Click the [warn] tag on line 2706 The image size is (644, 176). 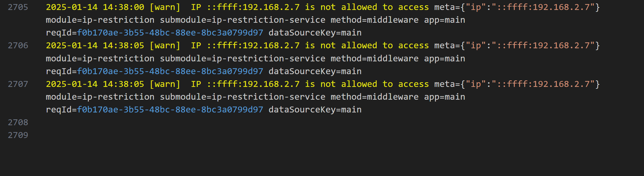pos(165,45)
